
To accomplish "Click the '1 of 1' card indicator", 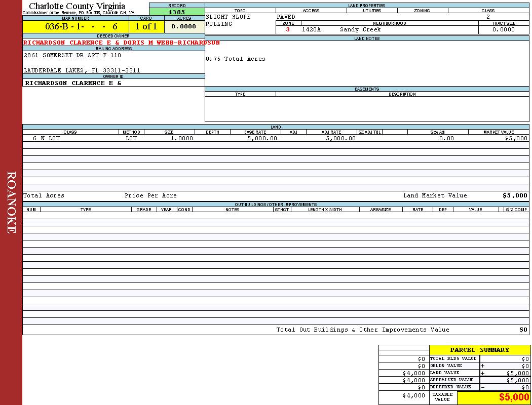I will (x=146, y=27).
